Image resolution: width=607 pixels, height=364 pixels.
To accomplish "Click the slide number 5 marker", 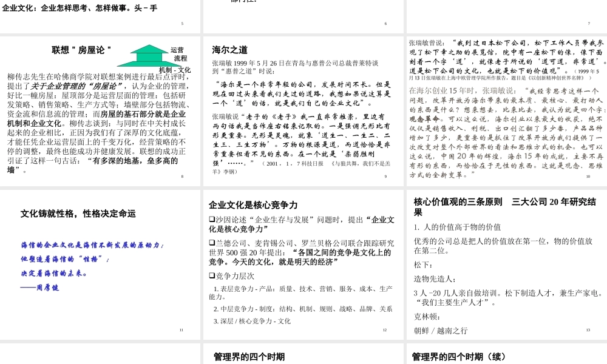I will point(183,23).
